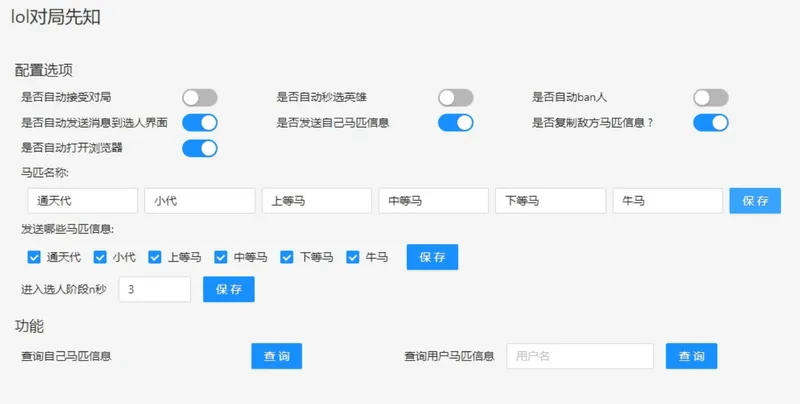Disable 是否复制敌方马匹信息 toggle
Viewport: 800px width, 404px height.
[711, 123]
